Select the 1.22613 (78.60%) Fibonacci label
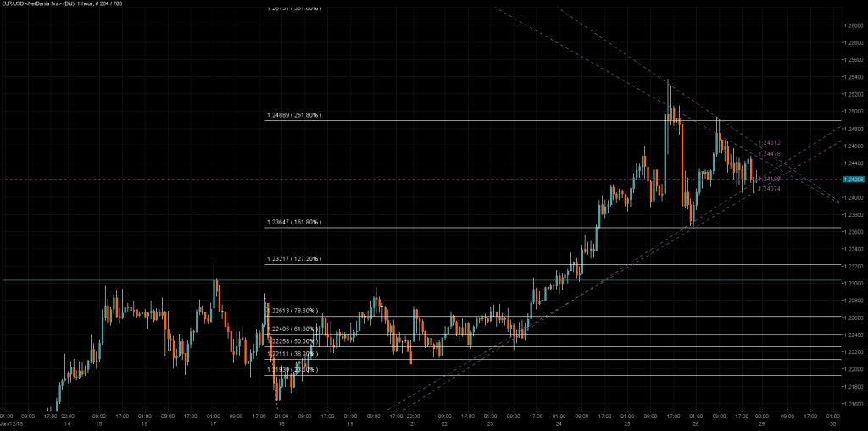 click(x=293, y=311)
